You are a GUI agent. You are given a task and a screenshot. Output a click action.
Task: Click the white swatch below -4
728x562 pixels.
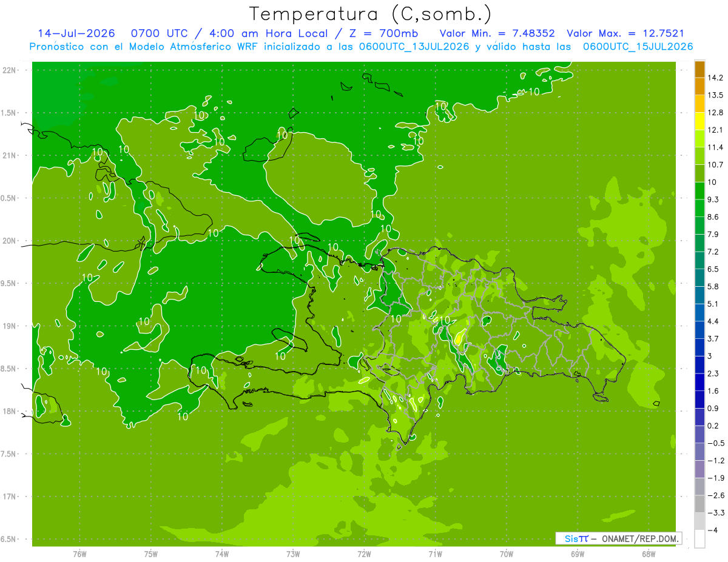click(x=699, y=538)
